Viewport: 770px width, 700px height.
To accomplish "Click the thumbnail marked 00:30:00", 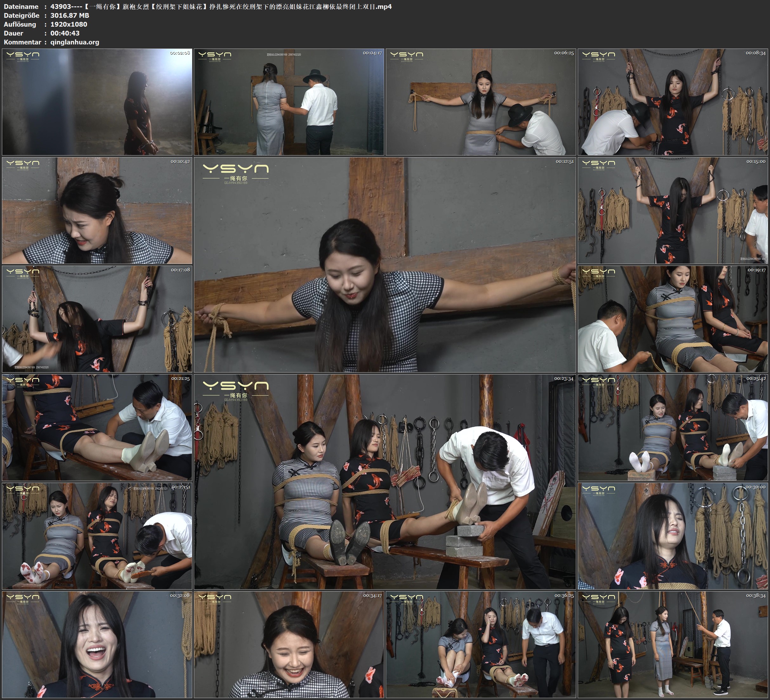I will 673,536.
